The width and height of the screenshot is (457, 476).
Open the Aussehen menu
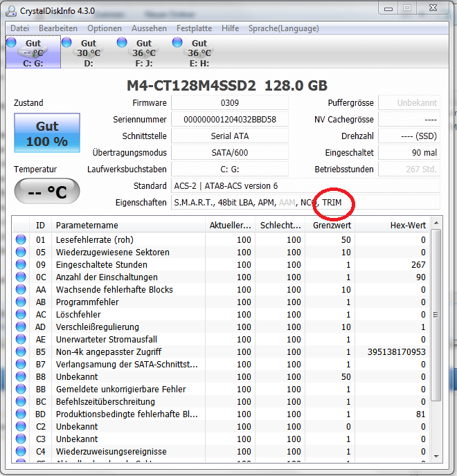click(x=149, y=28)
